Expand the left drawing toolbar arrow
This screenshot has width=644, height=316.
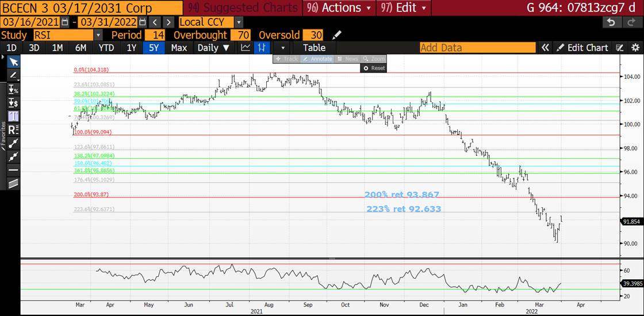[x=3, y=57]
